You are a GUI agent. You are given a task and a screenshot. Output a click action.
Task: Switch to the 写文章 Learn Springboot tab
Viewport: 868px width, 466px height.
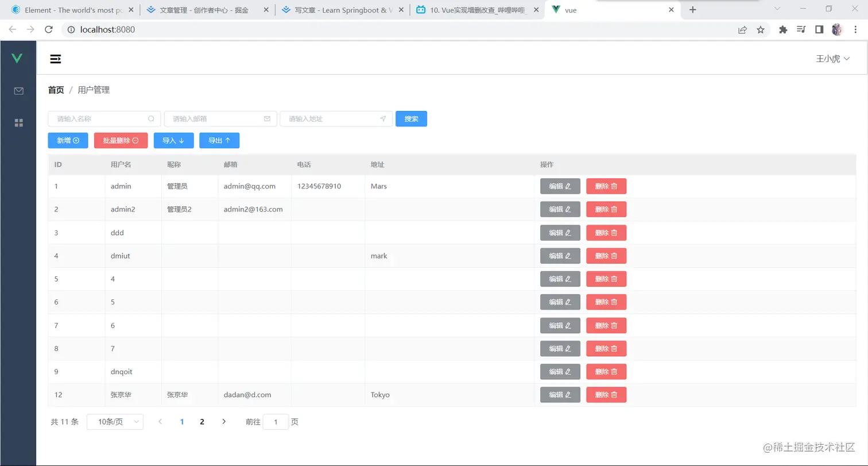[x=343, y=10]
